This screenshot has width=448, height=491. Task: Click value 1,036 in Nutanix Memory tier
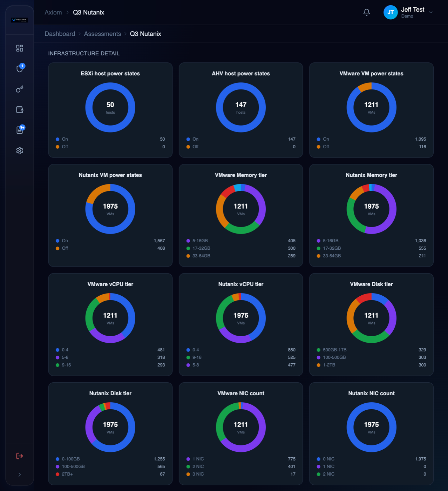click(420, 241)
